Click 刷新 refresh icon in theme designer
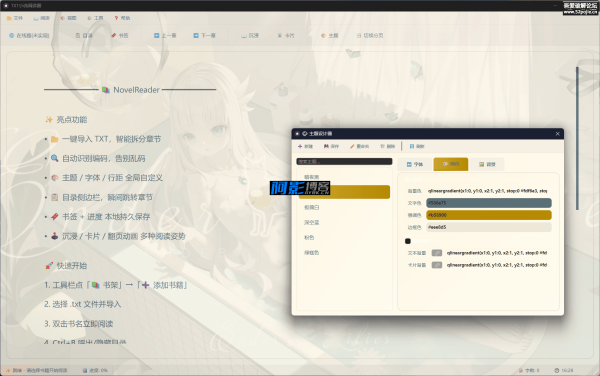600x376 pixels. (417, 146)
